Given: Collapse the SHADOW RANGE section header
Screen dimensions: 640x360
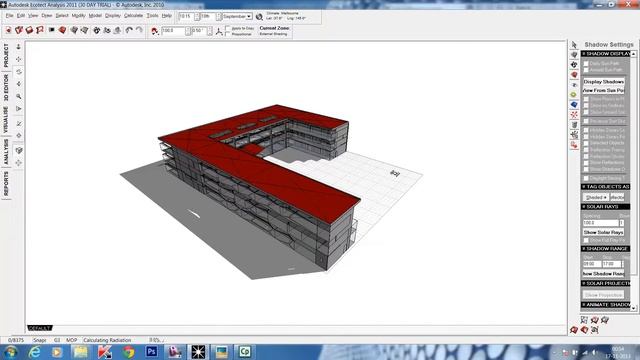Looking at the screenshot, I should (606, 249).
